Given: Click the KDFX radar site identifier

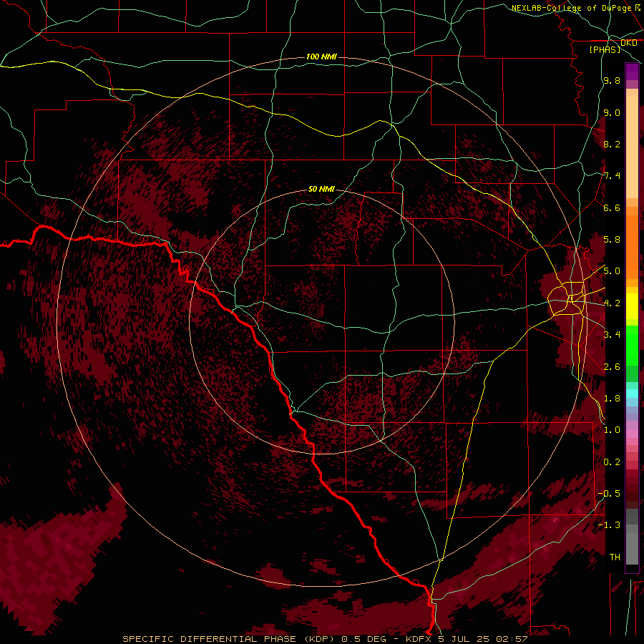Looking at the screenshot, I should [x=419, y=639].
